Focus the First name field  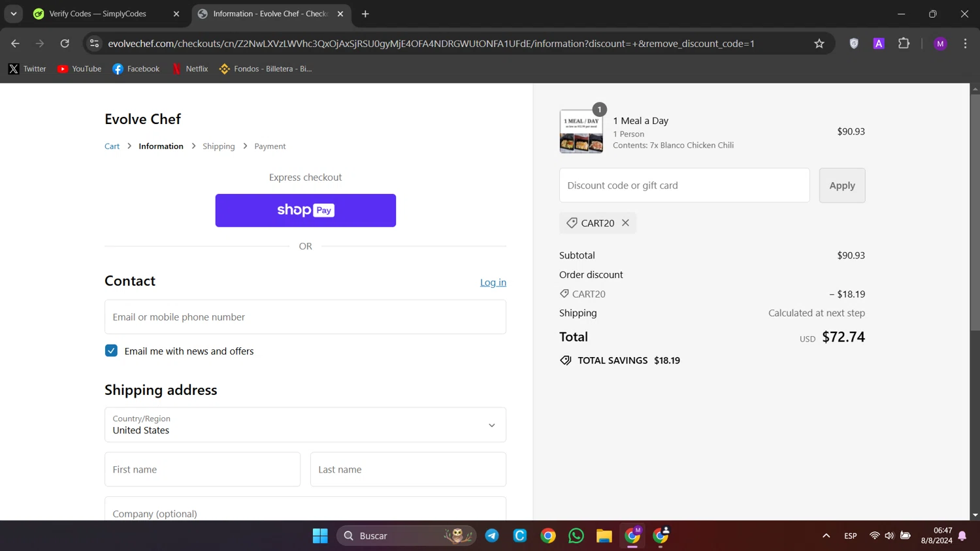pyautogui.click(x=203, y=469)
